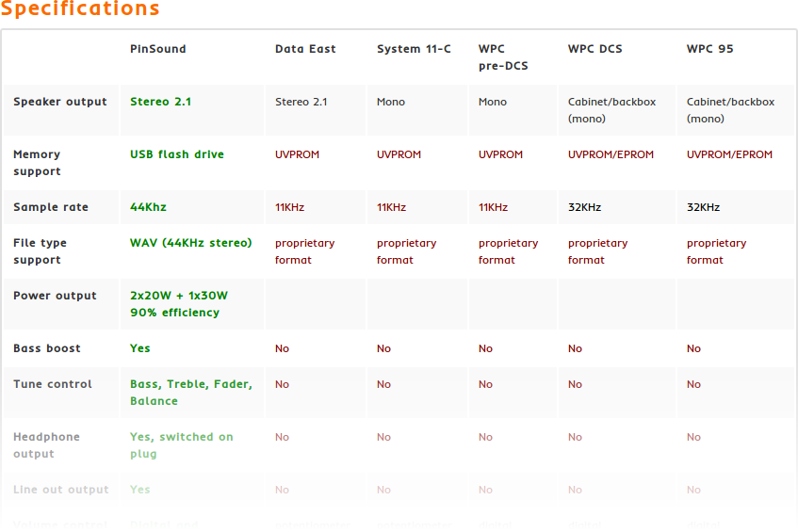Select the WPC pre-DCS column header
Image resolution: width=798 pixels, height=532 pixels.
[x=503, y=56]
